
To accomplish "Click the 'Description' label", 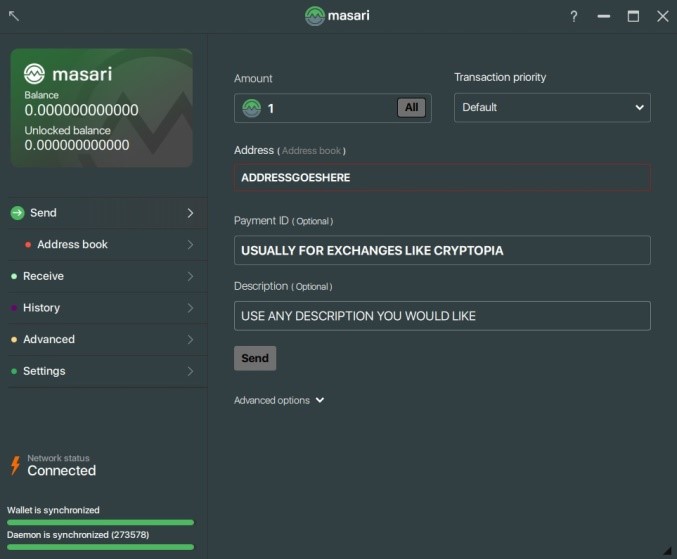I will pyautogui.click(x=261, y=286).
